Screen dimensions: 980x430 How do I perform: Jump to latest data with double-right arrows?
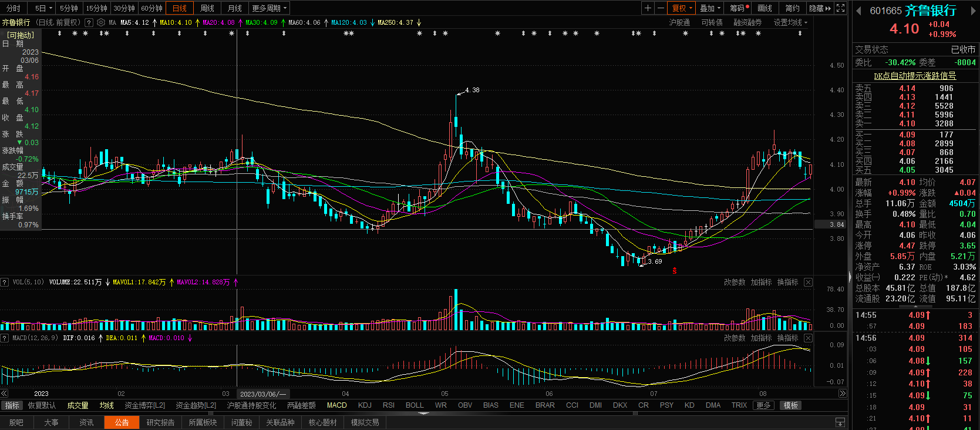coord(843,394)
